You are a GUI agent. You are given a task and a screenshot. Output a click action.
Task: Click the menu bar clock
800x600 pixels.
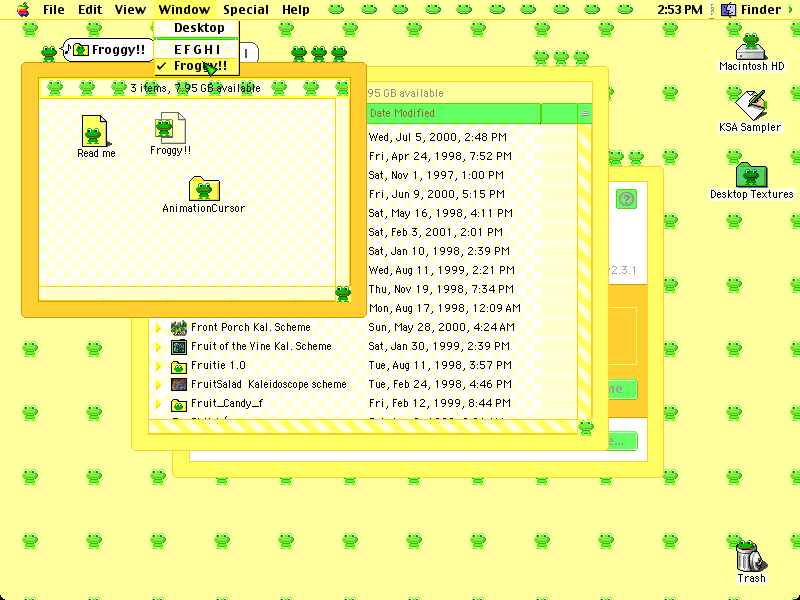[x=680, y=10]
